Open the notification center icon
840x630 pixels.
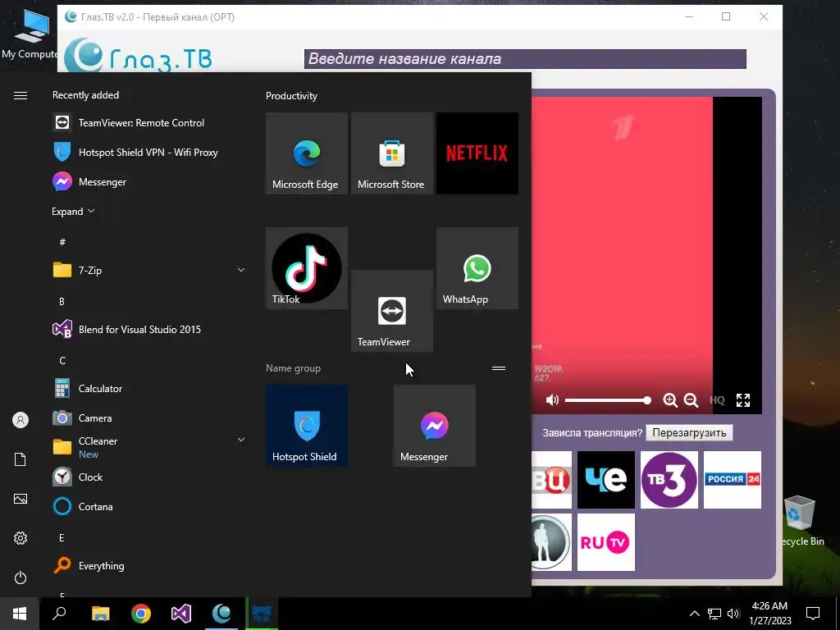click(x=813, y=614)
